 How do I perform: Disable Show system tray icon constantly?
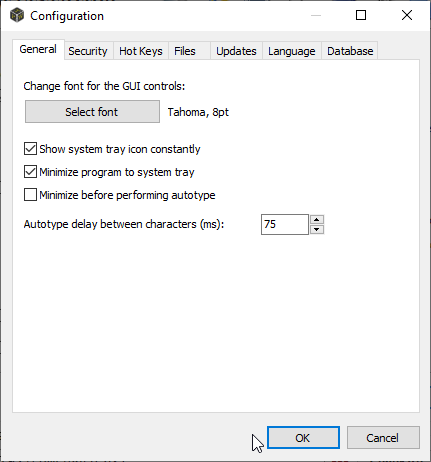pos(30,149)
